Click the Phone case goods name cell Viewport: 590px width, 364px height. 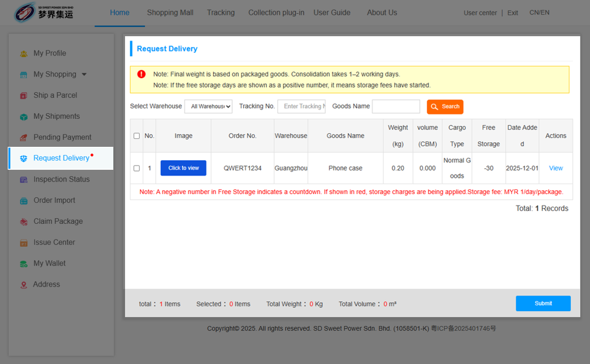(x=346, y=168)
